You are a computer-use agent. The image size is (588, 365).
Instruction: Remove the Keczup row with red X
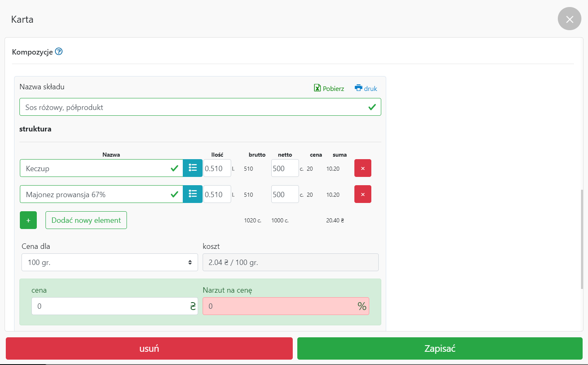[363, 168]
